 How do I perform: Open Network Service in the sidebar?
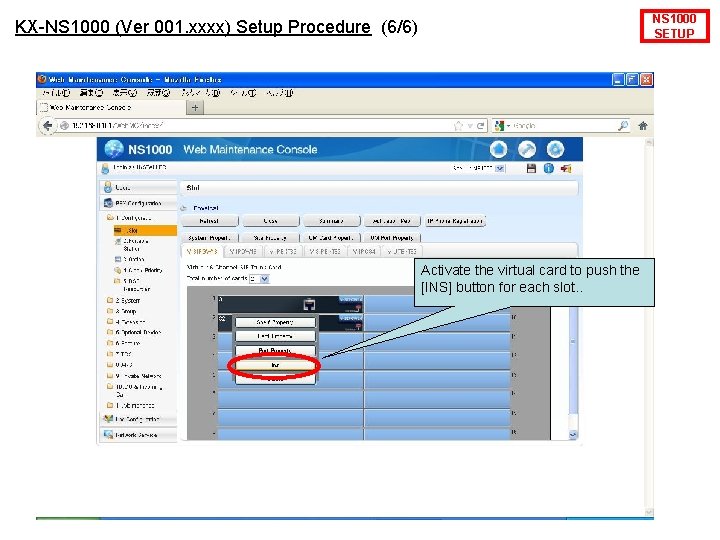[x=138, y=434]
